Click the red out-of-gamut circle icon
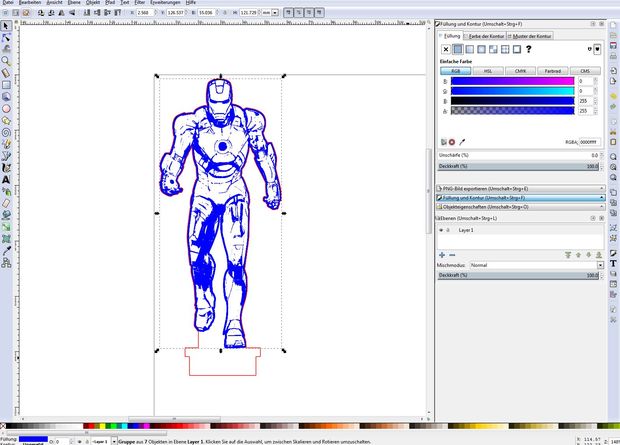This screenshot has height=445, width=620. [452, 142]
